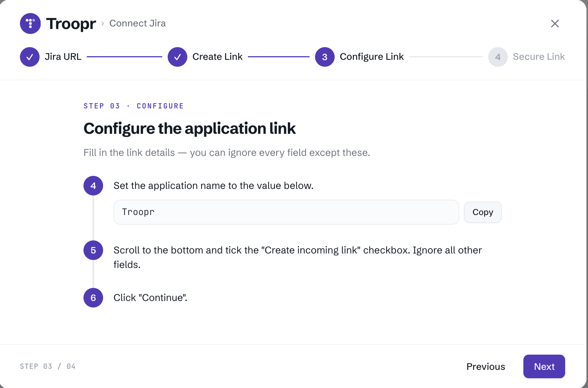Click the breadcrumb chevron after Troopr
This screenshot has width=588, height=388.
pyautogui.click(x=103, y=24)
